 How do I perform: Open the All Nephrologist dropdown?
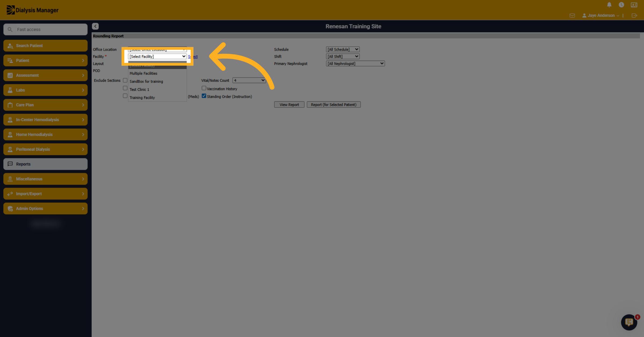coord(355,64)
